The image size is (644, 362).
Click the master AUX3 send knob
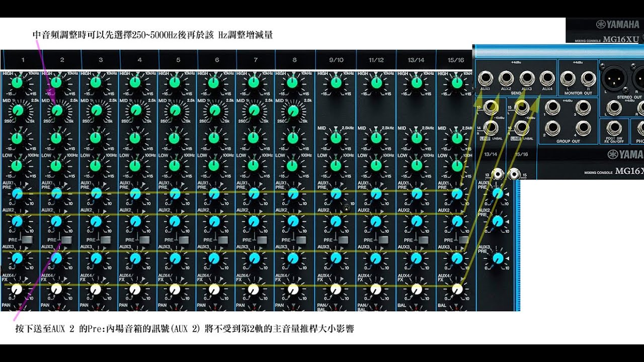click(498, 258)
